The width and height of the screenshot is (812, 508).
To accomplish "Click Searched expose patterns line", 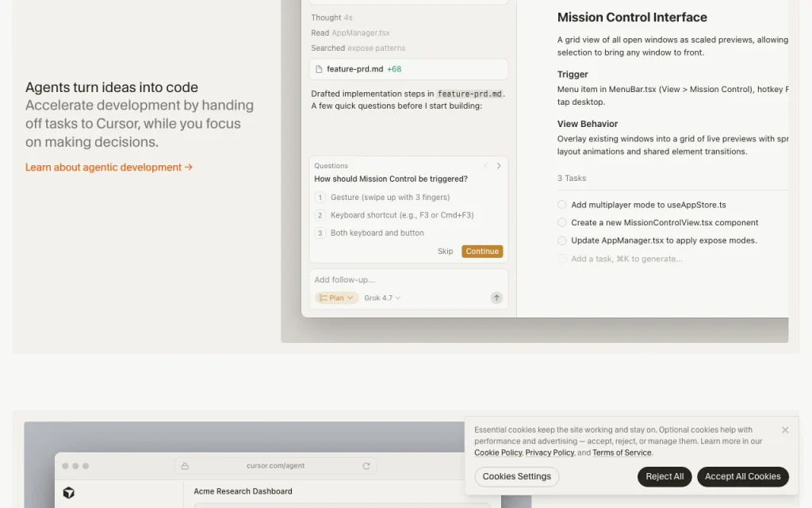I will [358, 48].
